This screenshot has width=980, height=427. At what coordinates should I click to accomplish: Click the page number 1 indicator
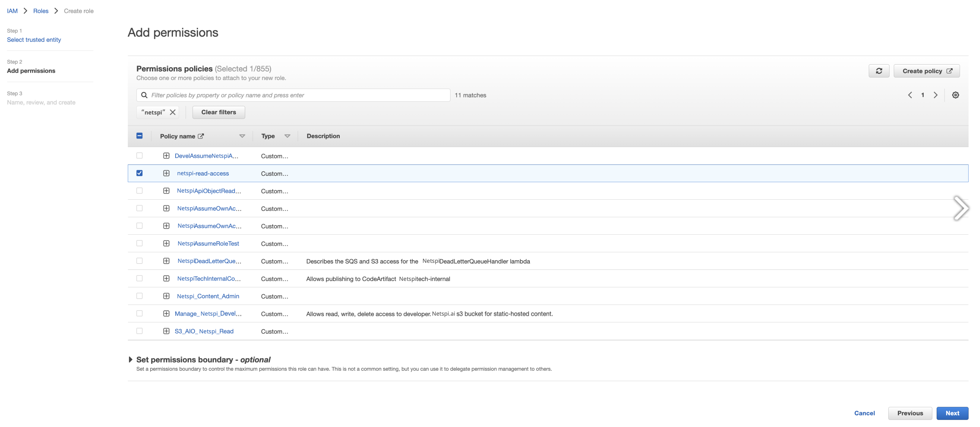[922, 95]
